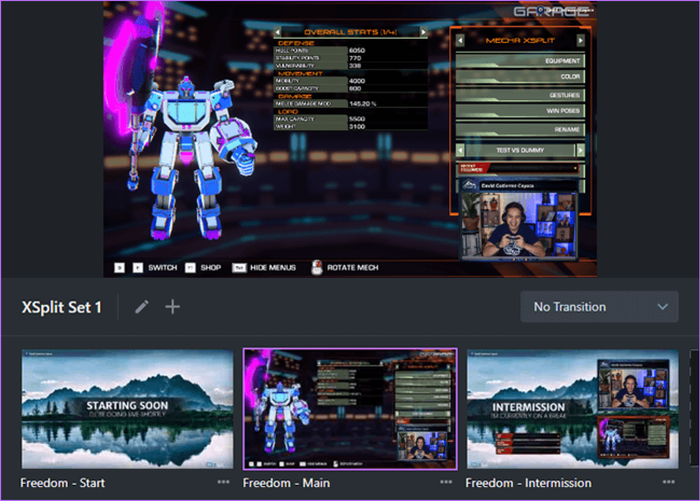Select the Freedom - Main scene thumbnail
Viewport: 700px width, 501px height.
click(x=350, y=409)
